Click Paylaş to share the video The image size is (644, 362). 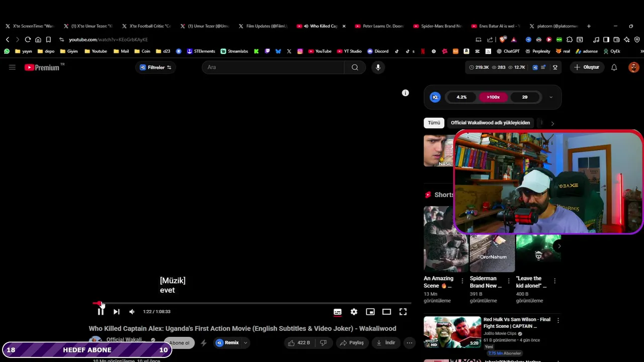(x=352, y=343)
